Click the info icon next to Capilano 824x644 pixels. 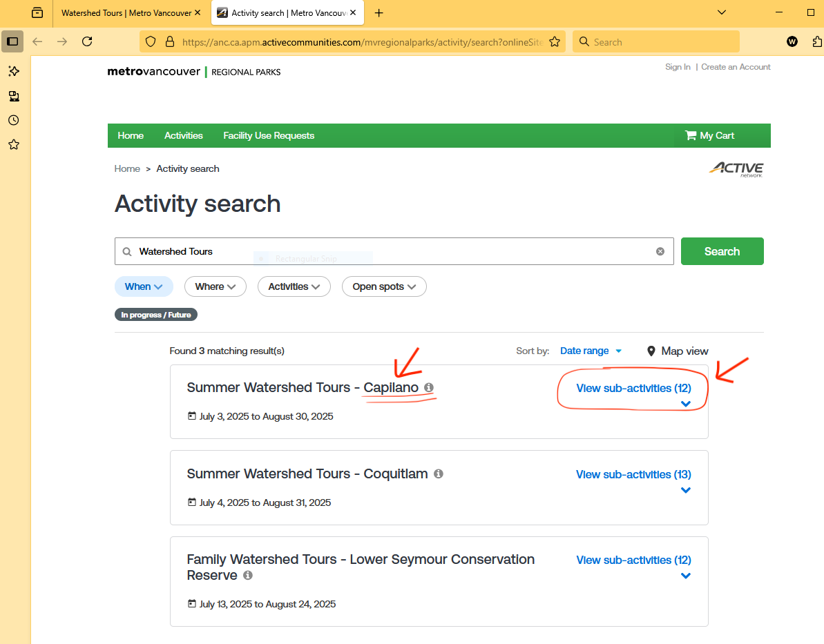click(x=429, y=388)
